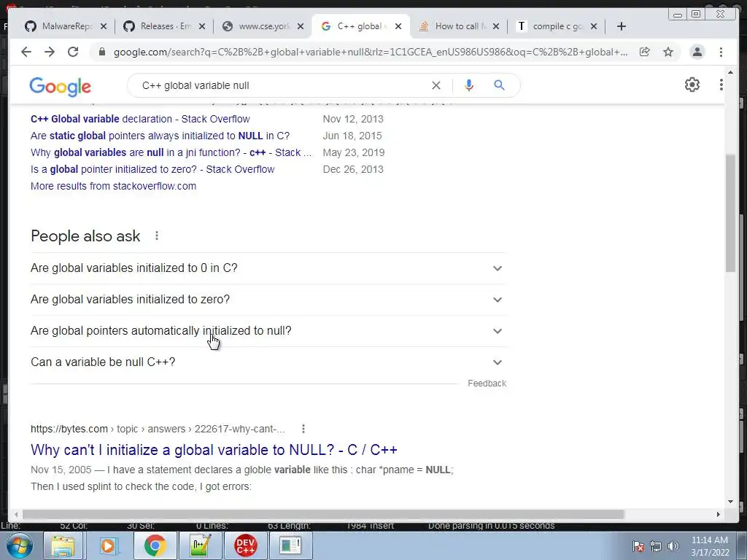Screen dimensions: 747x560
Task: Open Dev-C++ from taskbar
Action: [x=245, y=545]
